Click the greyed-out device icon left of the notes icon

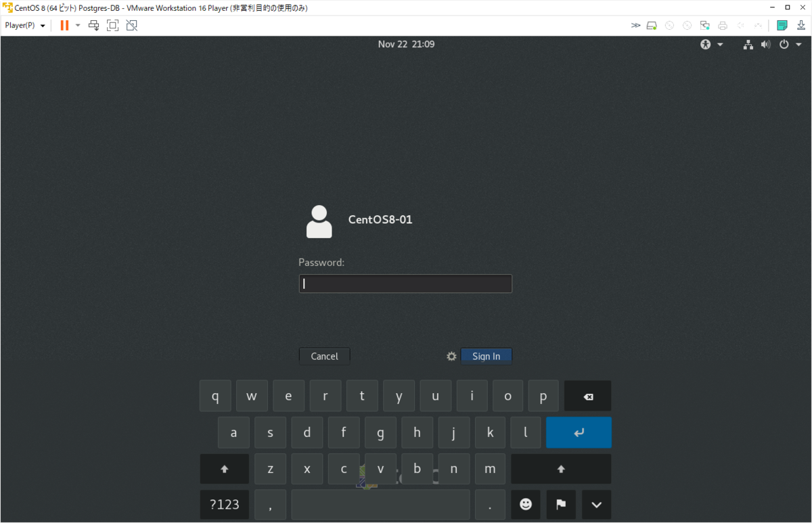(x=758, y=26)
